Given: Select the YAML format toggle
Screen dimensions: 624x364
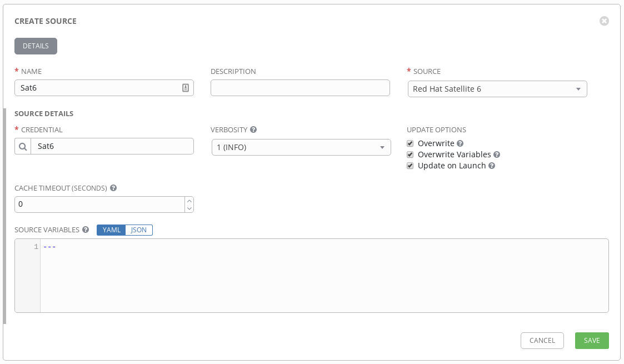Looking at the screenshot, I should (111, 230).
